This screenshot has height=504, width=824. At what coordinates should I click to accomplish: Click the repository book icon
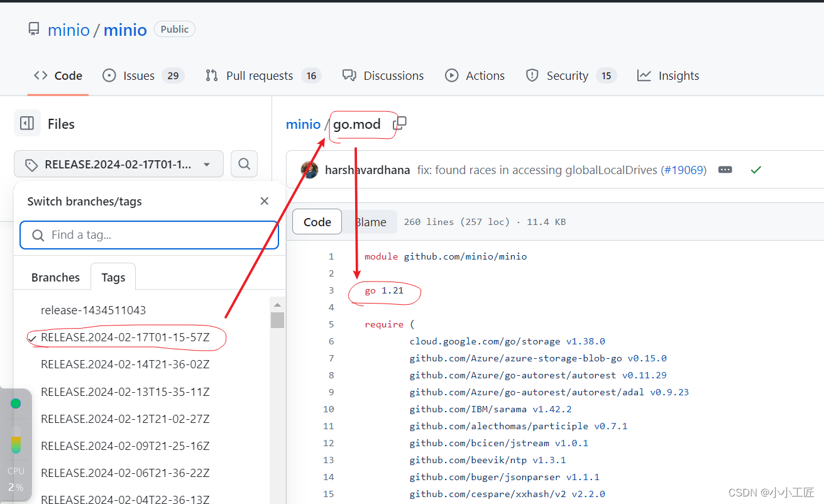pos(34,29)
